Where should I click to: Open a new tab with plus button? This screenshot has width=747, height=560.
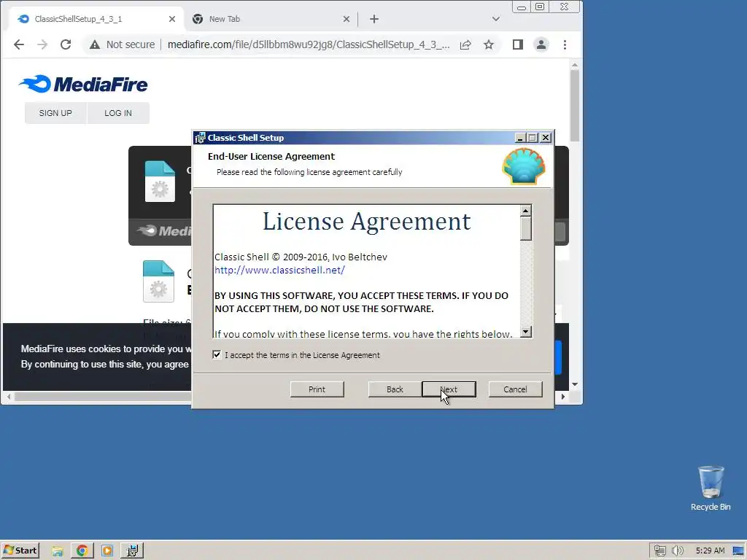click(374, 19)
